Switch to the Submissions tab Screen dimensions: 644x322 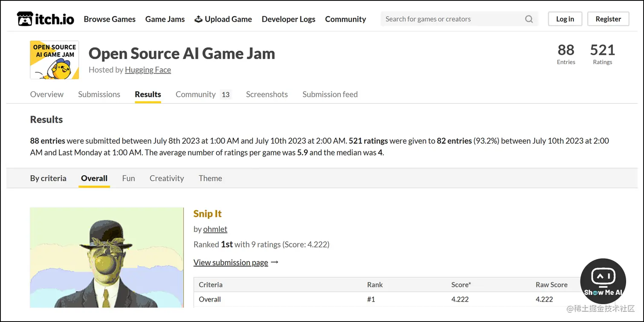tap(99, 94)
